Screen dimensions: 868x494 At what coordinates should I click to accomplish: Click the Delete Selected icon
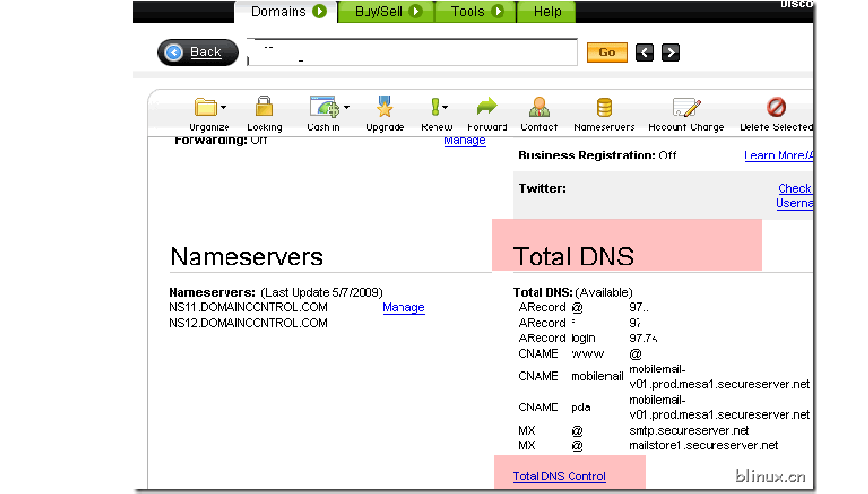point(776,107)
